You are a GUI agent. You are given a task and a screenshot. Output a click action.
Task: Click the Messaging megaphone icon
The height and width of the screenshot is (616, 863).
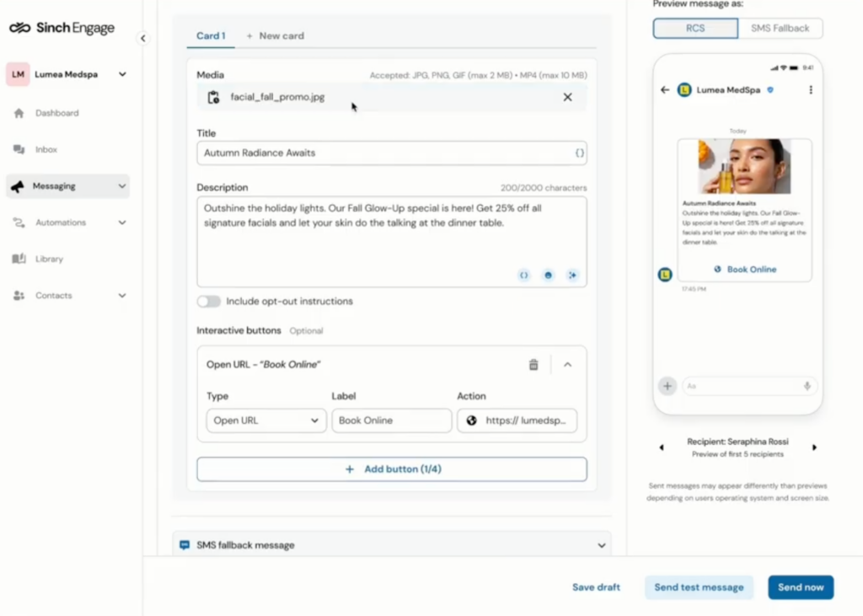18,186
